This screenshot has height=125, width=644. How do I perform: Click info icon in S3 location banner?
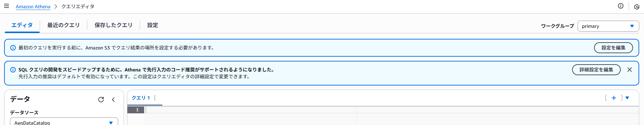point(13,48)
